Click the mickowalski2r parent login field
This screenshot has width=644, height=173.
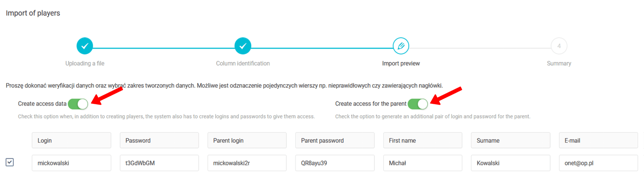pos(247,163)
